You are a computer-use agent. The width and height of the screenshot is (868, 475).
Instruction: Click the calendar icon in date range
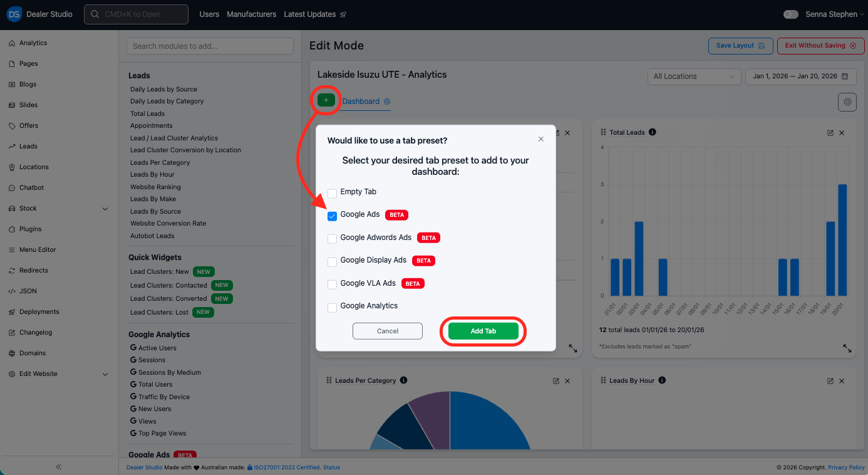845,76
